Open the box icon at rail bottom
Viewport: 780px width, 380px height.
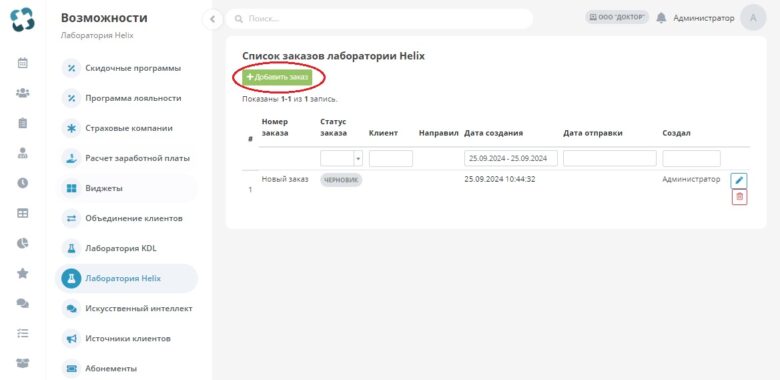pyautogui.click(x=22, y=363)
